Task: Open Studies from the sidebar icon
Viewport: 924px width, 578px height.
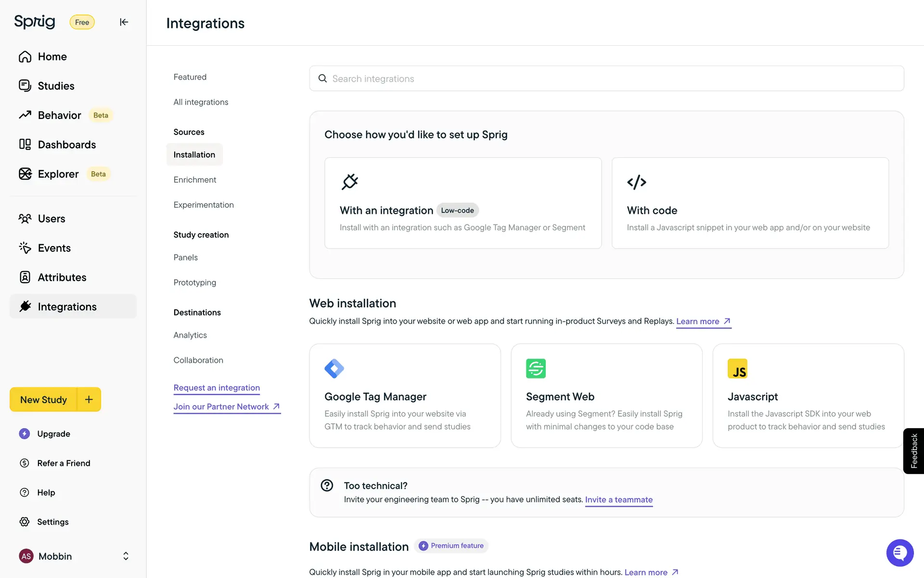Action: coord(25,86)
